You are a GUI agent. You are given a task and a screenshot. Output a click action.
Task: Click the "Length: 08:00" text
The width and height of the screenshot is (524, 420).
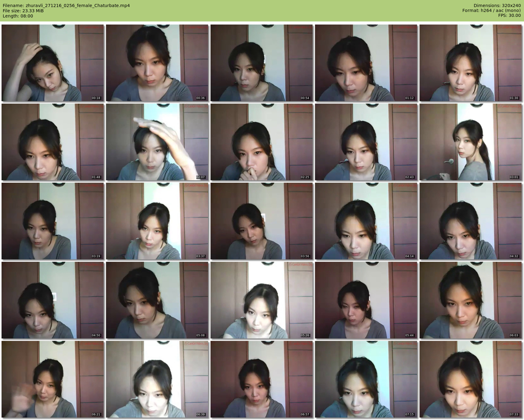(x=18, y=16)
